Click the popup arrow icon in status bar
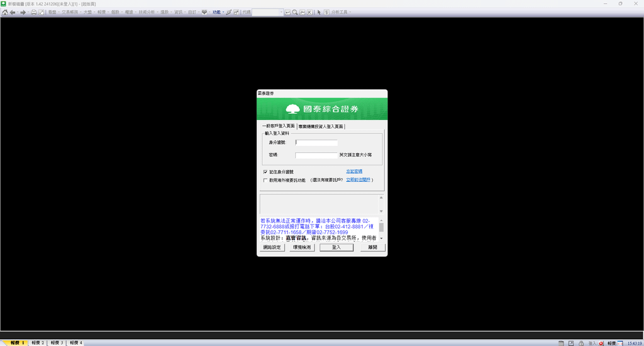This screenshot has height=346, width=644. (571, 343)
